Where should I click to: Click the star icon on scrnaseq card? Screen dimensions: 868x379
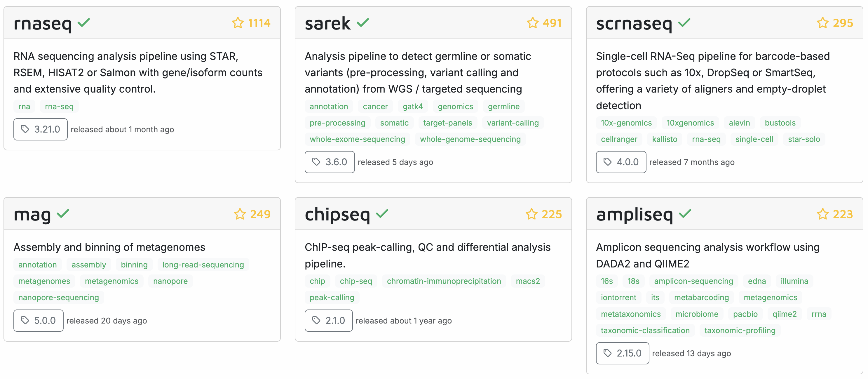[822, 23]
